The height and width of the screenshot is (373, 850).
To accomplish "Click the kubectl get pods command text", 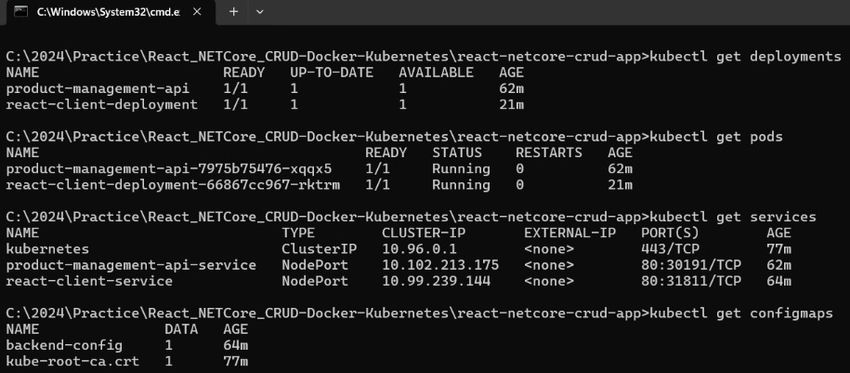I will coord(716,137).
